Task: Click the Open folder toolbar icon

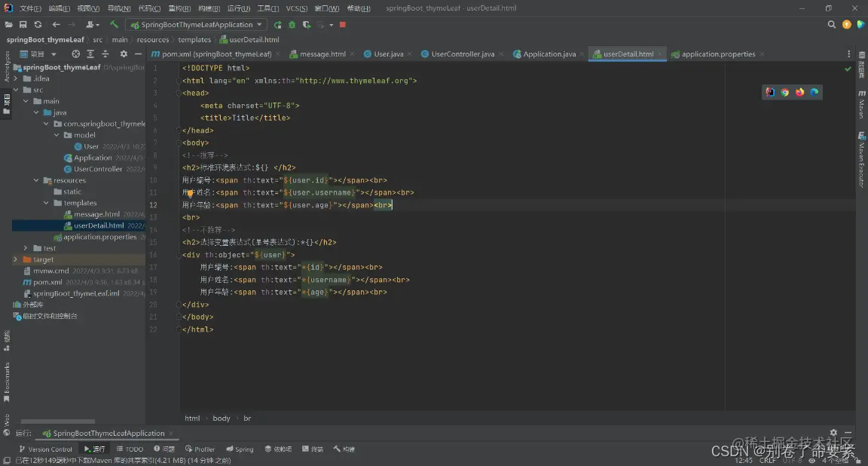Action: pos(8,24)
